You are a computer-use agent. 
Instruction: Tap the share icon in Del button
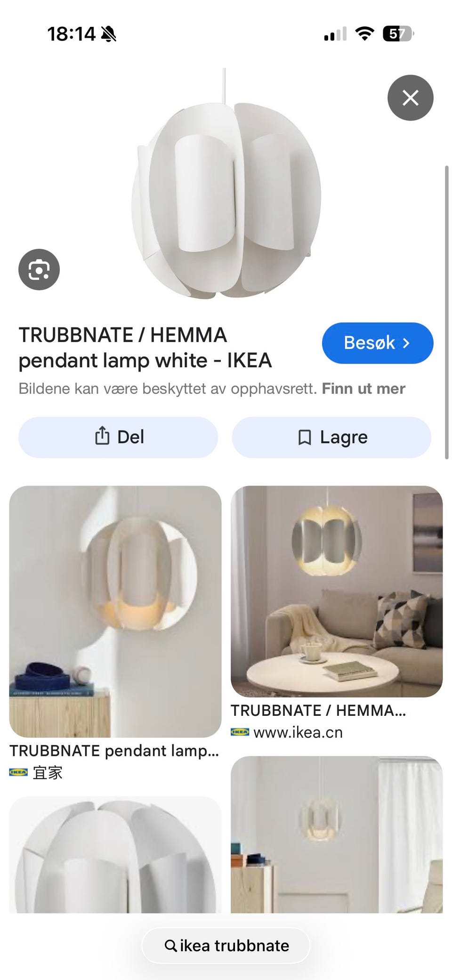pyautogui.click(x=102, y=437)
